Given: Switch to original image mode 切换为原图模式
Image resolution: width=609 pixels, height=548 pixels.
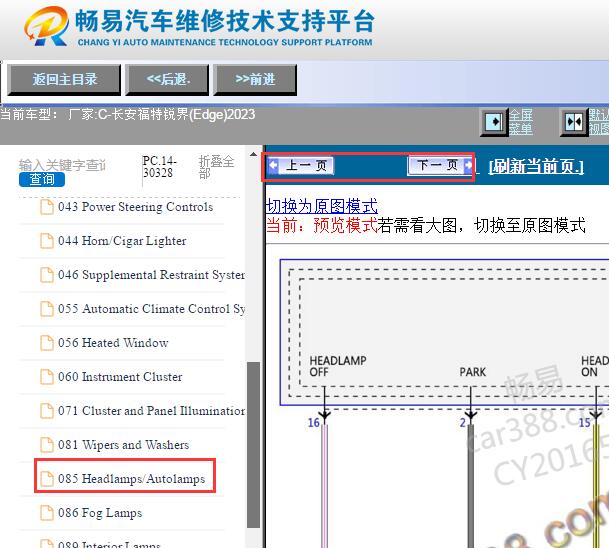Looking at the screenshot, I should click(322, 206).
